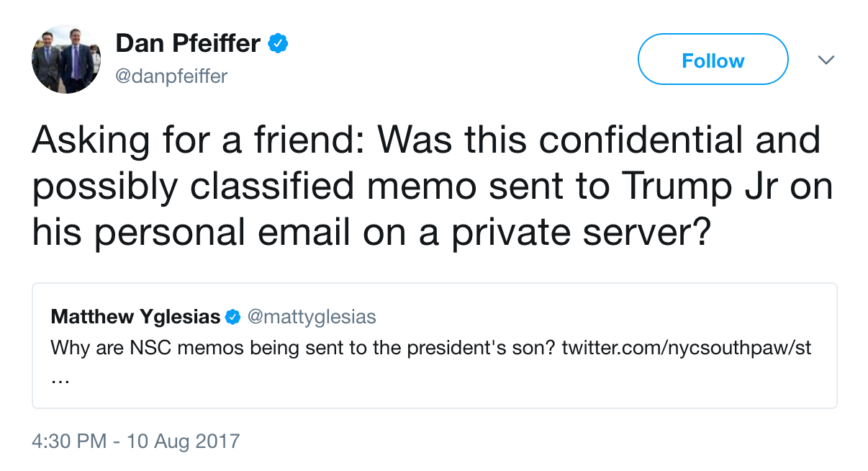Click the @mattyglesias handle
The image size is (868, 471).
click(312, 317)
